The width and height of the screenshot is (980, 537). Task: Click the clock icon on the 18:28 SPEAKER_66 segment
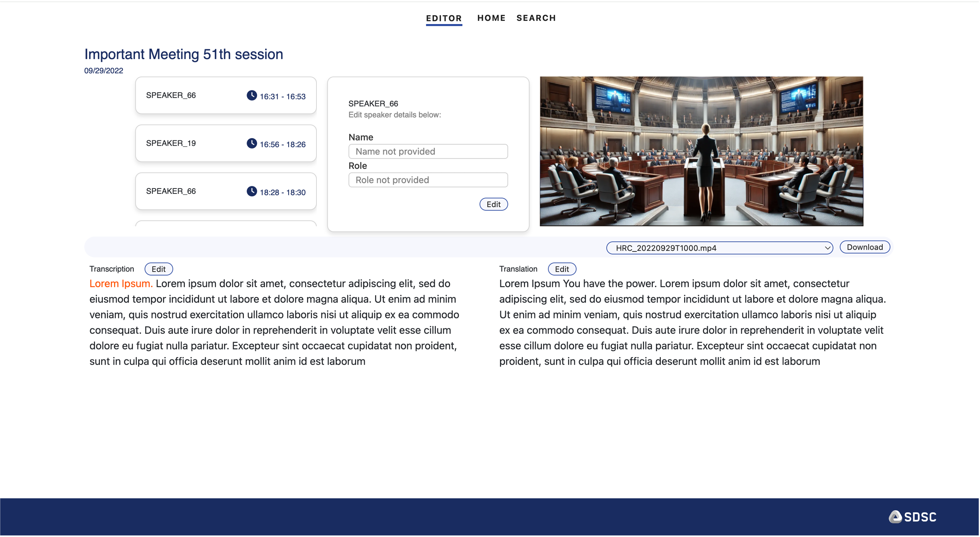(x=252, y=191)
